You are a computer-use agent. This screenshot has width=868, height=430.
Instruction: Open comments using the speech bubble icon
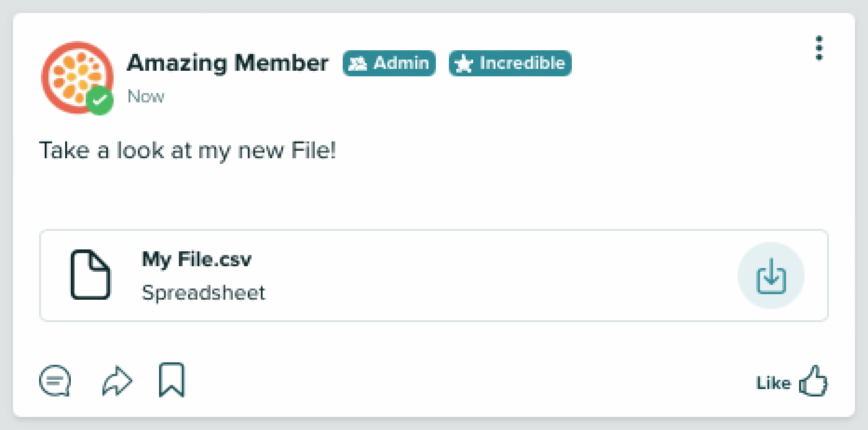coord(55,382)
